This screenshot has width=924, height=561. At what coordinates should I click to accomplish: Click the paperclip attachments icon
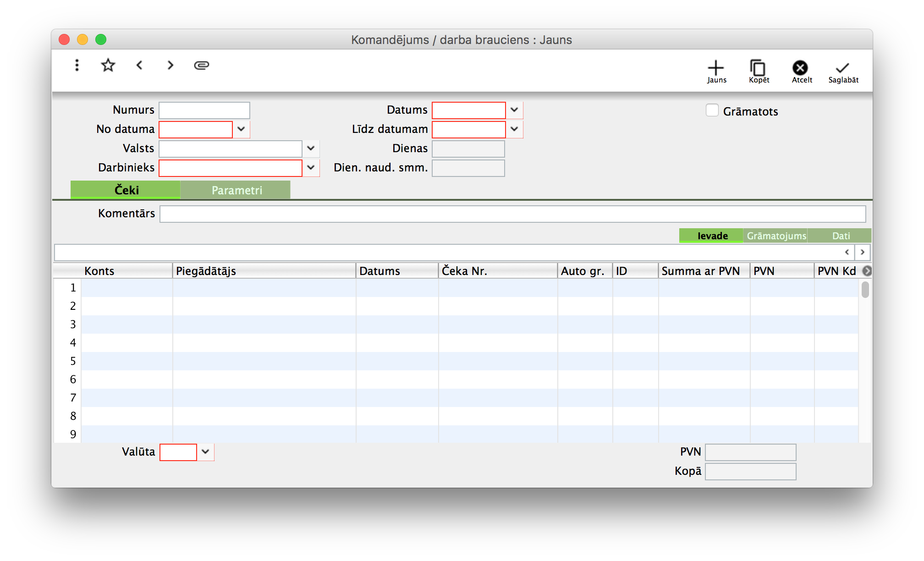coord(202,65)
